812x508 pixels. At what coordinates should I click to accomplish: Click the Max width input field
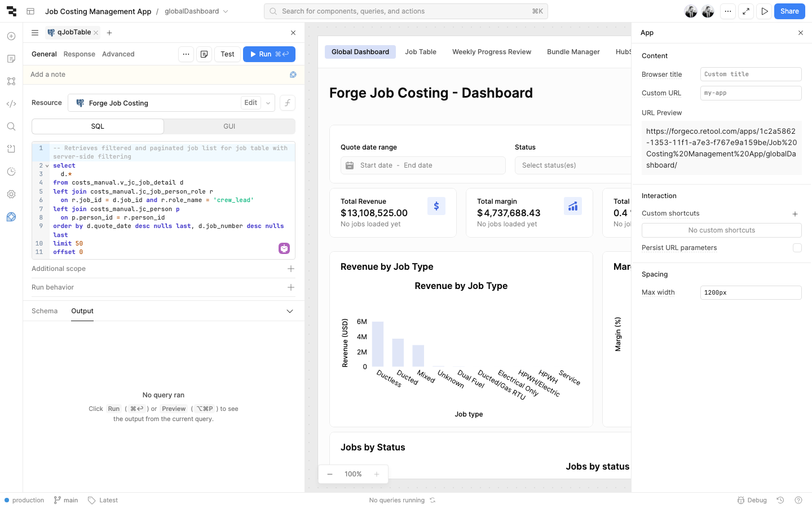750,292
